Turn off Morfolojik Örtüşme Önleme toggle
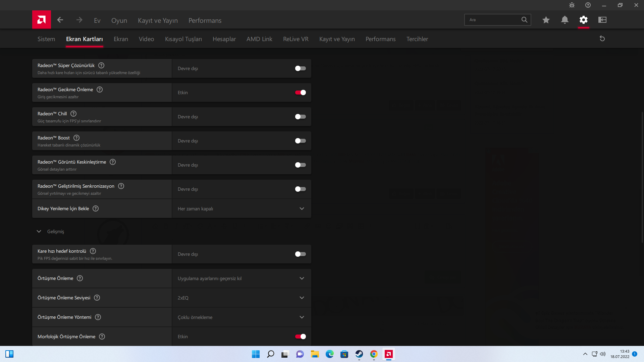The height and width of the screenshot is (362, 644). point(300,337)
